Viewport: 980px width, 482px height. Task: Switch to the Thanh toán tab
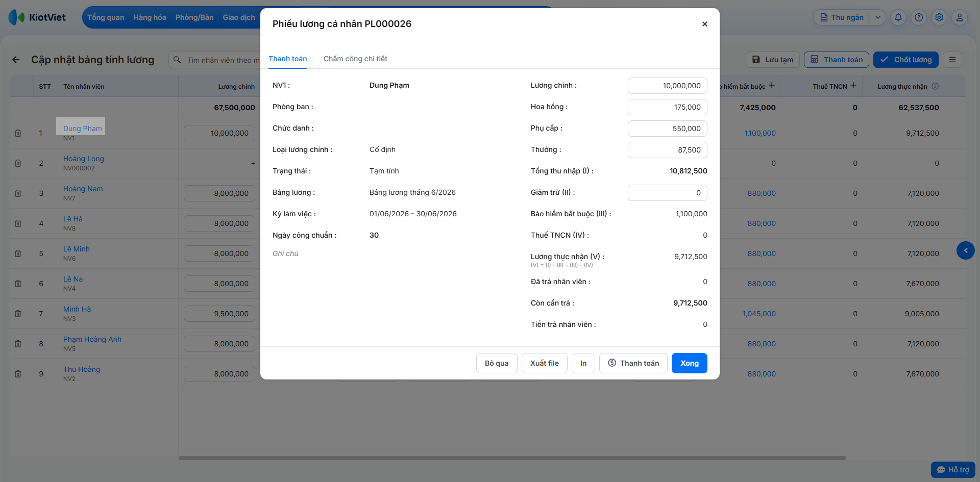[x=288, y=59]
